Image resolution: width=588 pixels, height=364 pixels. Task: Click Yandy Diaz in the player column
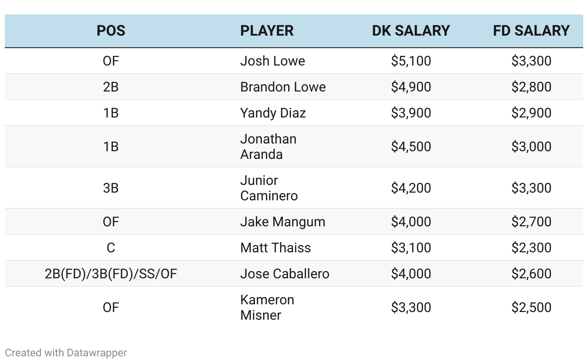pyautogui.click(x=273, y=113)
